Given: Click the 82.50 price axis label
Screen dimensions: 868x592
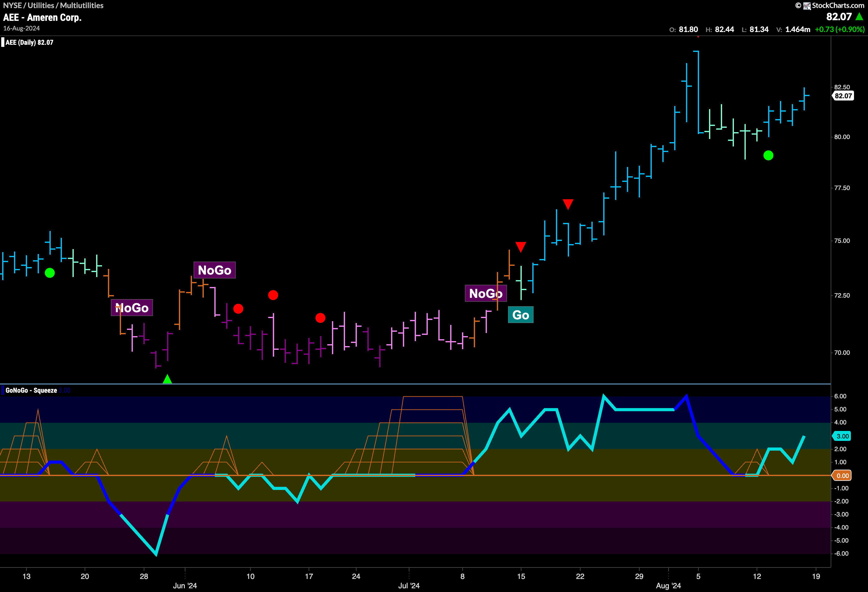Looking at the screenshot, I should (842, 87).
